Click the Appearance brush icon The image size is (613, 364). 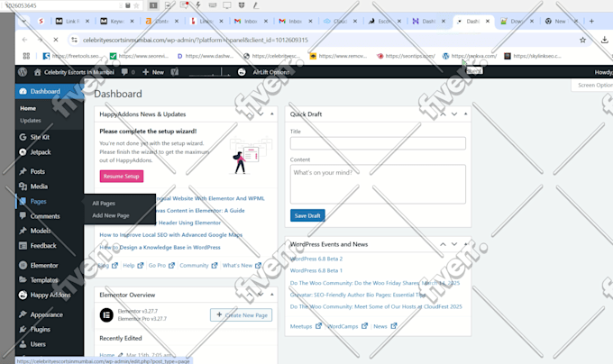(23, 314)
